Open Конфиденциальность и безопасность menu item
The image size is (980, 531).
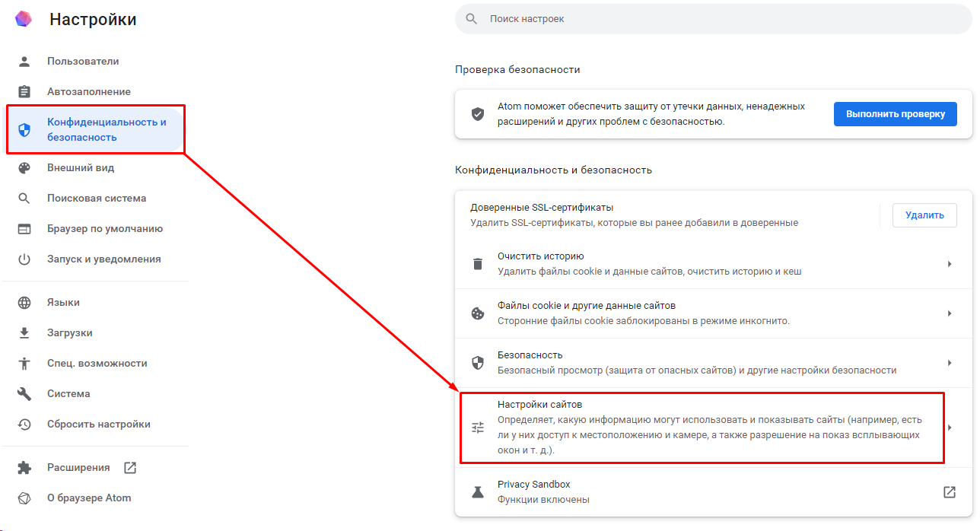pyautogui.click(x=94, y=129)
